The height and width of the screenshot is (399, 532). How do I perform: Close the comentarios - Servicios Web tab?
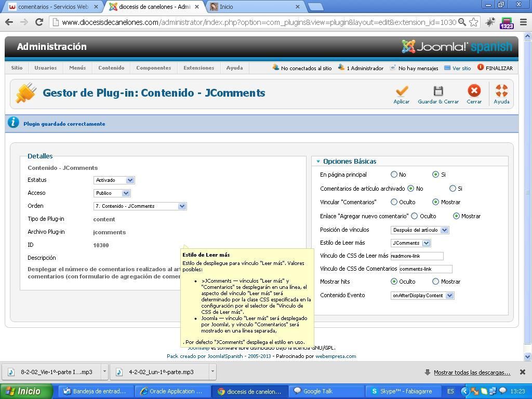(96, 7)
